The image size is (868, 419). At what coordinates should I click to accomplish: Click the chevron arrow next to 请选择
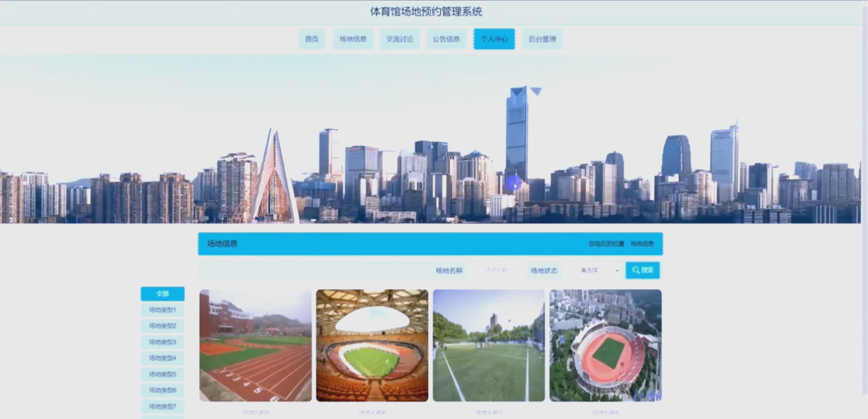(x=616, y=270)
